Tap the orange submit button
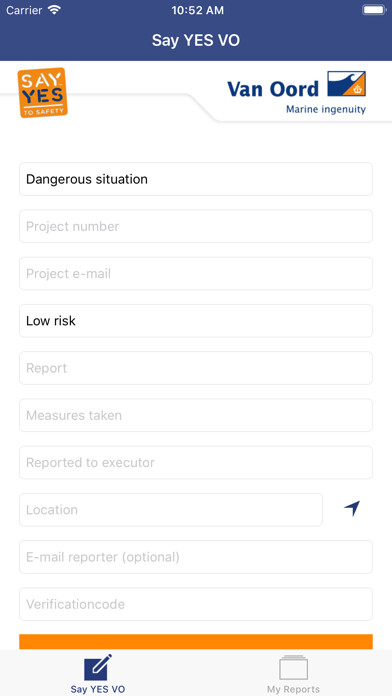Viewport: 392px width, 696px height. pyautogui.click(x=196, y=642)
